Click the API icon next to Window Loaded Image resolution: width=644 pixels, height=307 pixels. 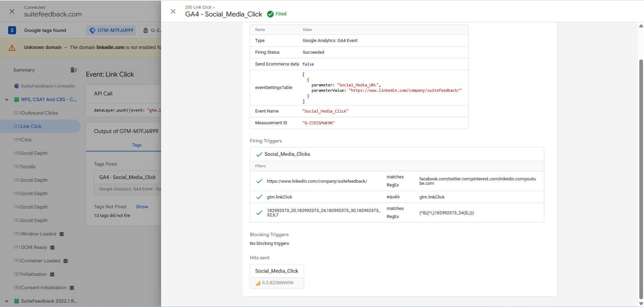(62, 234)
